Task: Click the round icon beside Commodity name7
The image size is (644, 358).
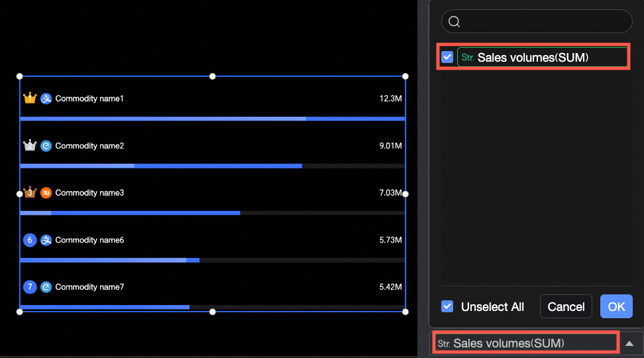Action: [46, 287]
